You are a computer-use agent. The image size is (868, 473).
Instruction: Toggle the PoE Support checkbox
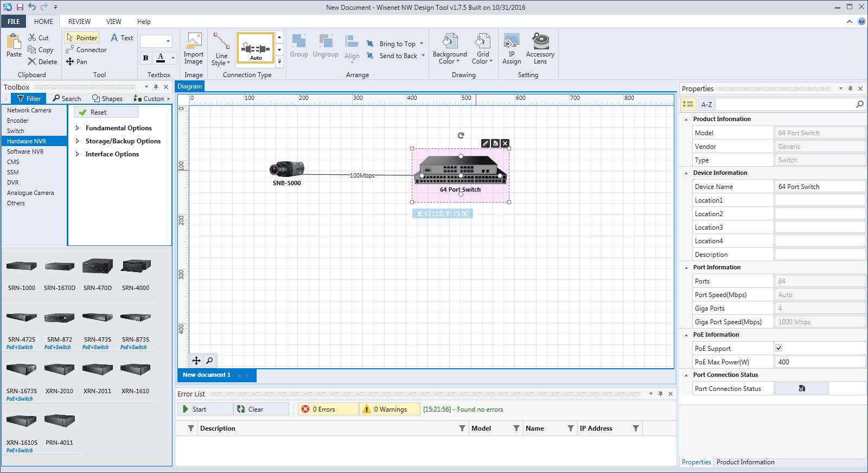778,348
